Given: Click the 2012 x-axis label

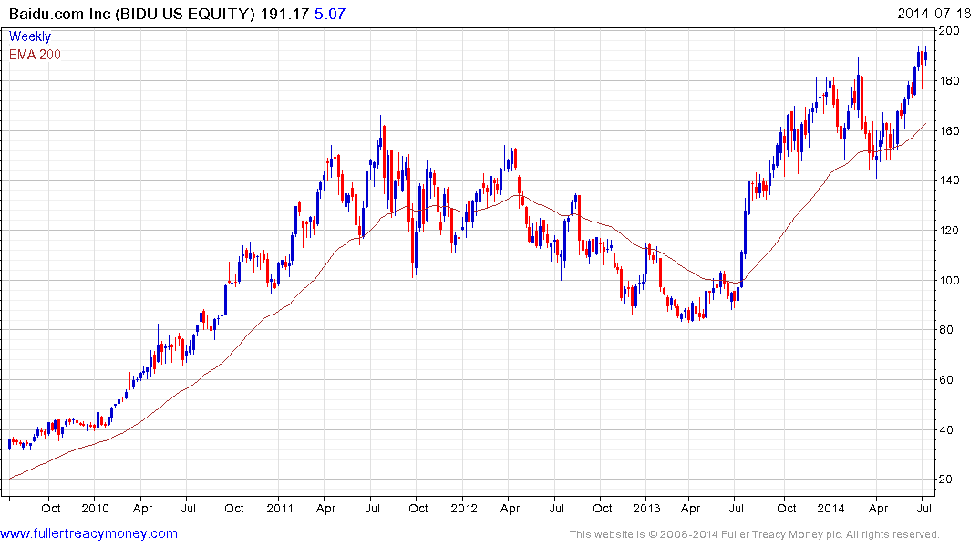Looking at the screenshot, I should tap(464, 508).
